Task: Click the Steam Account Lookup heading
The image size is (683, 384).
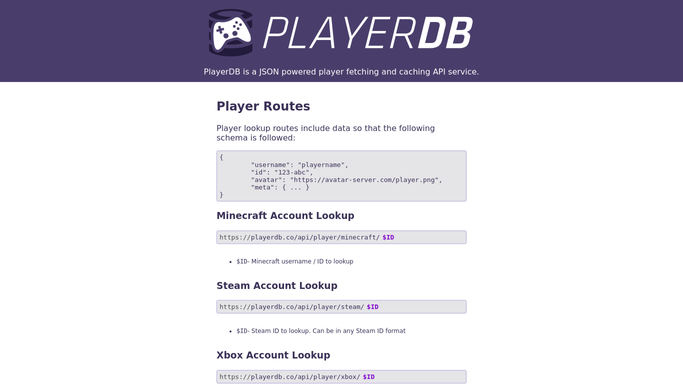Action: pyautogui.click(x=277, y=286)
